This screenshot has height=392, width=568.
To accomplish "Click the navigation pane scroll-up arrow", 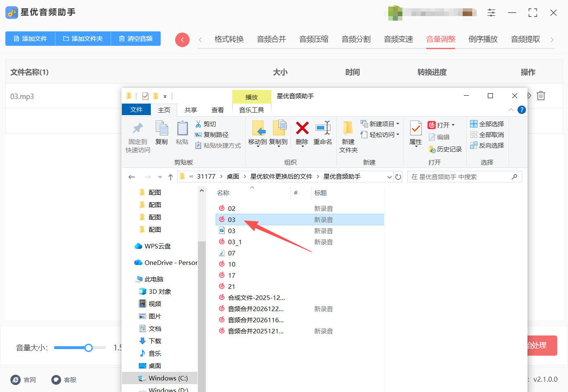I will coord(202,191).
